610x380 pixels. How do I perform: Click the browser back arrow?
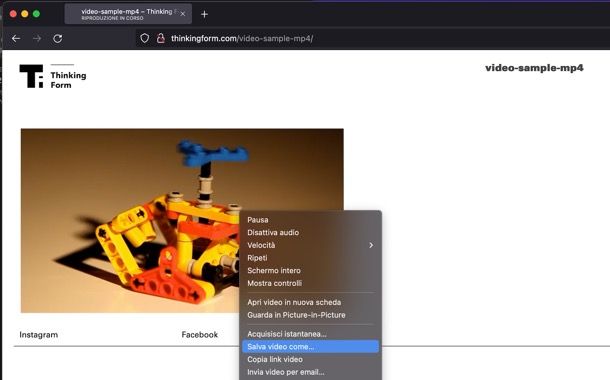tap(16, 39)
